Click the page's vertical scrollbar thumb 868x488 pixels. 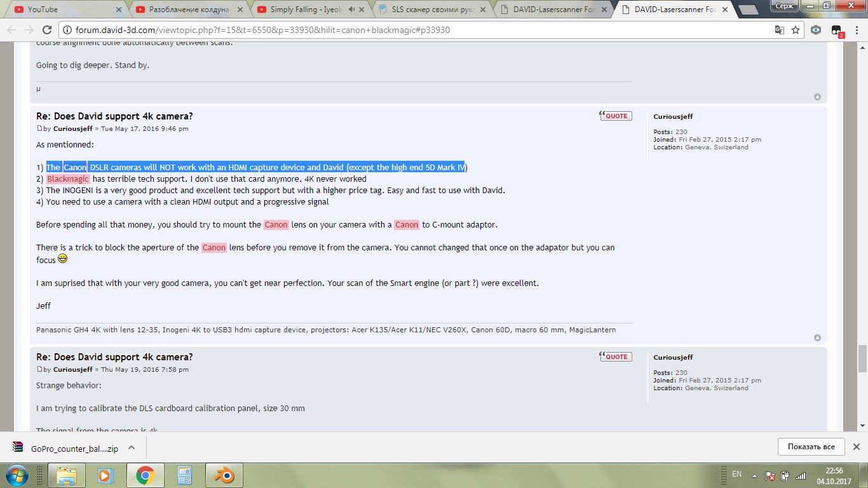point(862,360)
